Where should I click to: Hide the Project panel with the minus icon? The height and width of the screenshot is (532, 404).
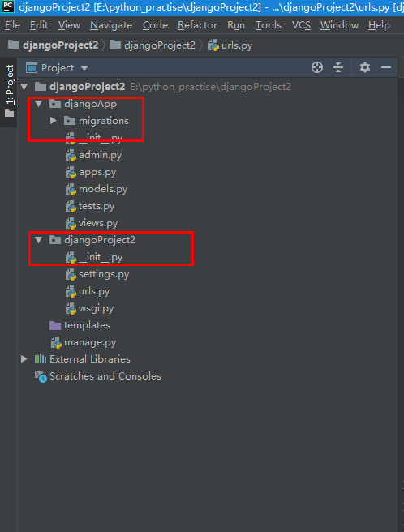[x=386, y=67]
